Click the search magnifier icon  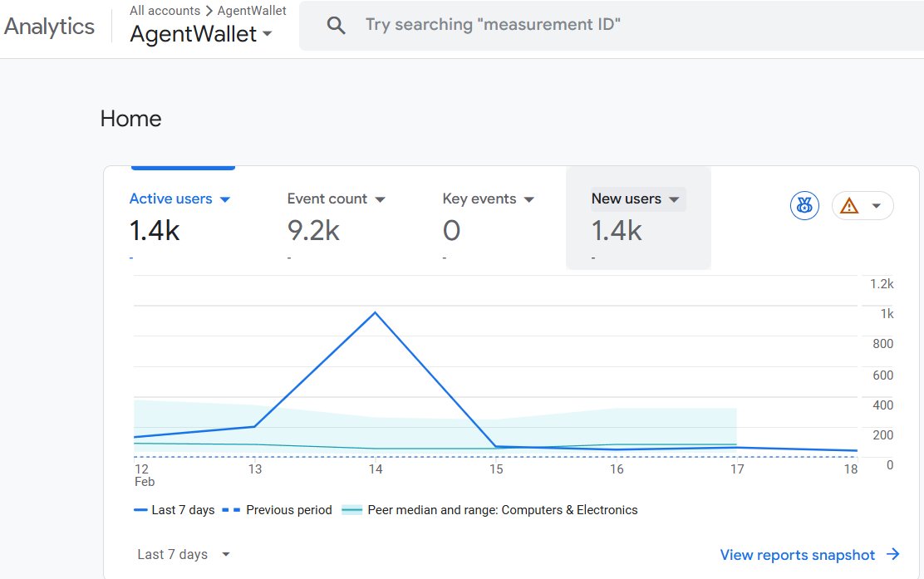coord(336,25)
